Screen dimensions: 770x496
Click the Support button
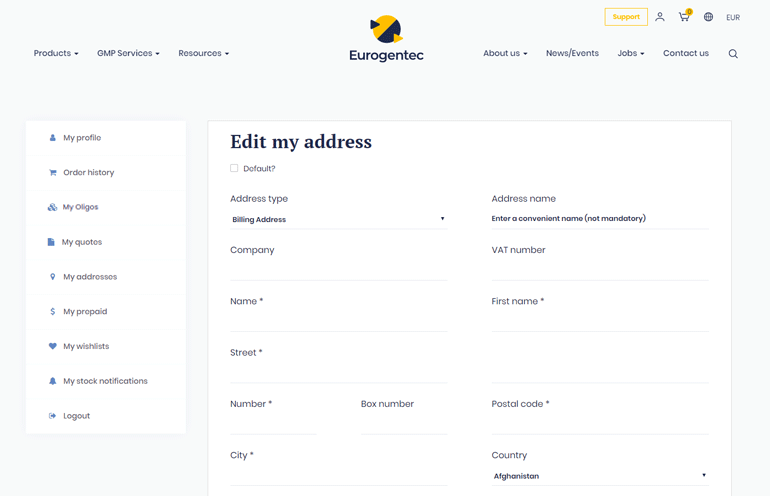coord(626,17)
